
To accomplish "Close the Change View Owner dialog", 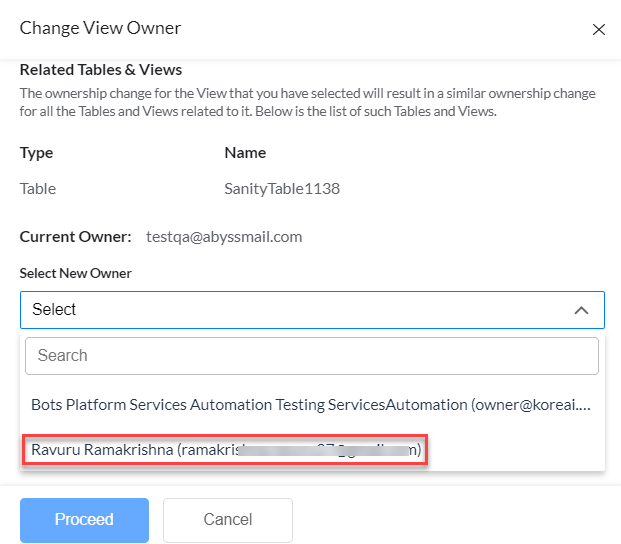I will 599,30.
